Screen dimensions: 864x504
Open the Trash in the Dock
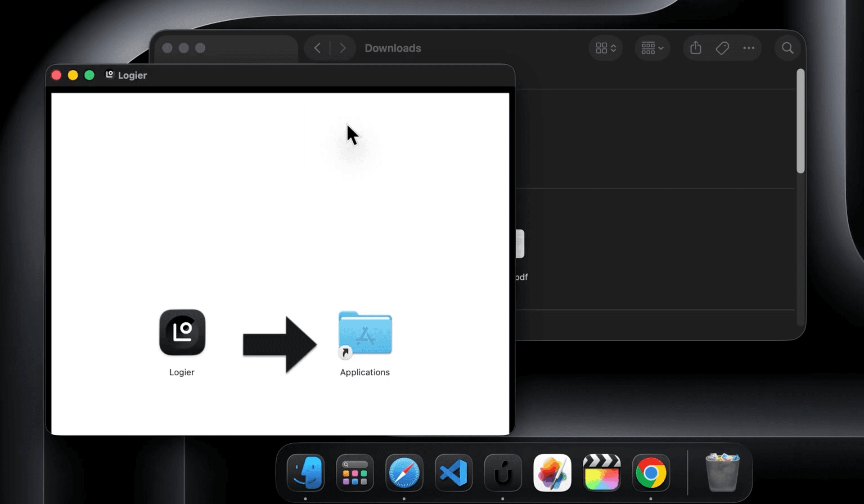click(722, 472)
